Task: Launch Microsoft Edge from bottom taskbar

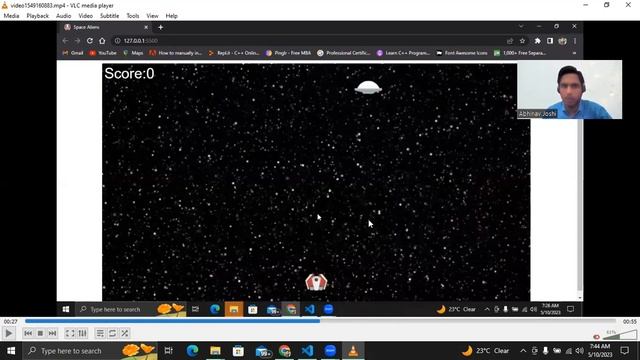Action: pyautogui.click(x=192, y=351)
